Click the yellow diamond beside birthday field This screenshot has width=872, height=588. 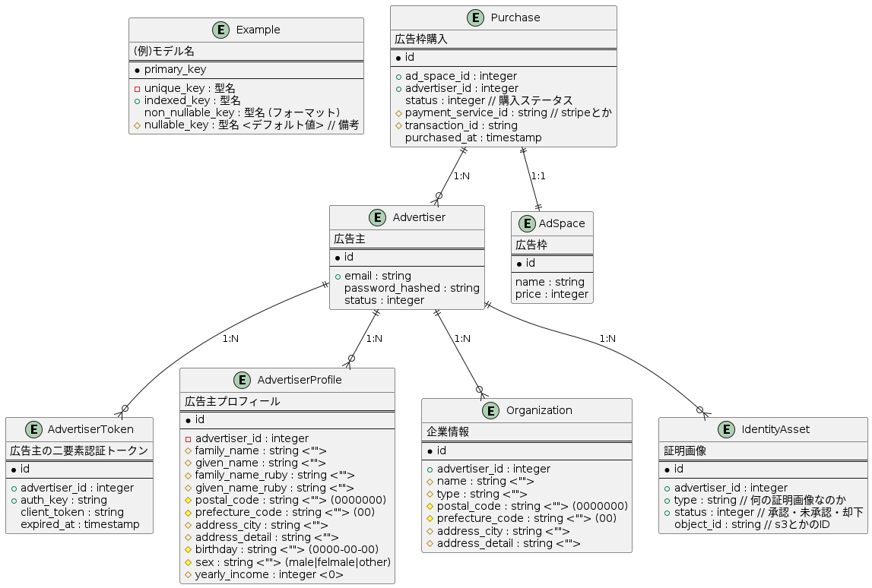(189, 549)
